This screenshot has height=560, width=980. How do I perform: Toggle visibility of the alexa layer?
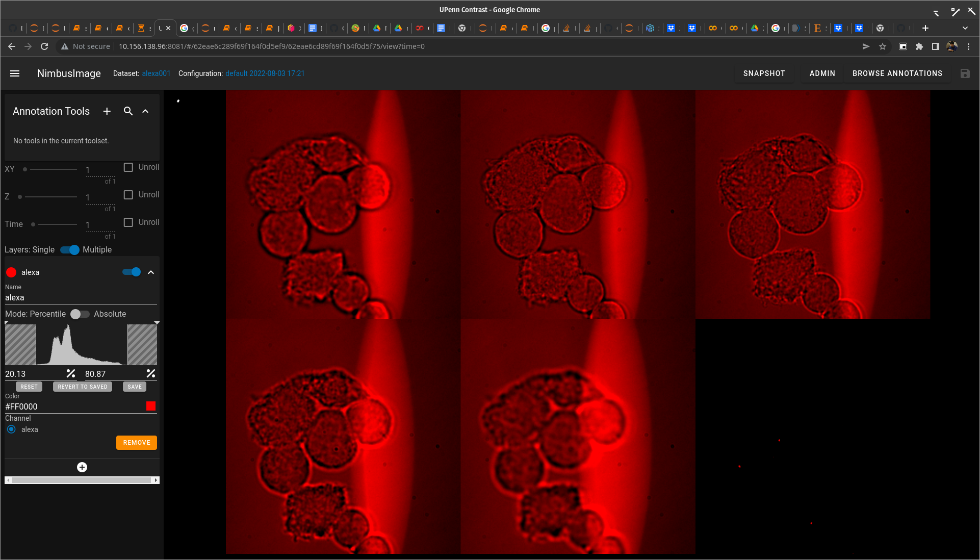pyautogui.click(x=132, y=272)
